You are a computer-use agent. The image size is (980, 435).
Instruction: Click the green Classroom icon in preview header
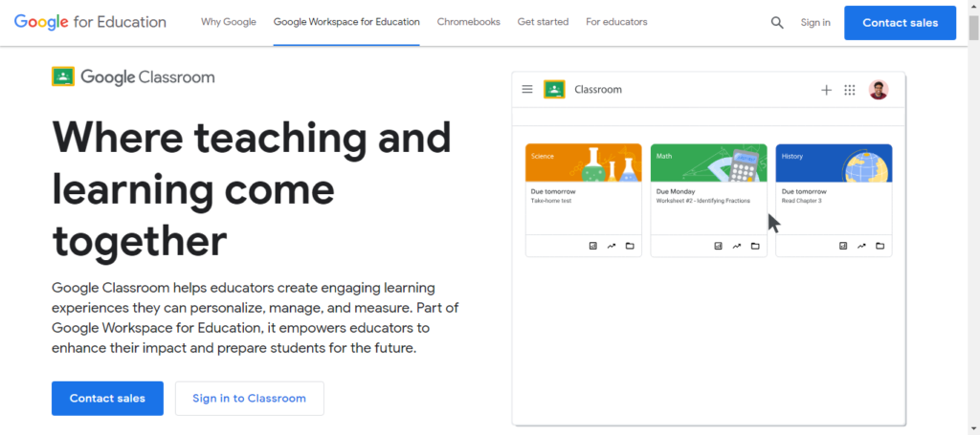point(554,89)
